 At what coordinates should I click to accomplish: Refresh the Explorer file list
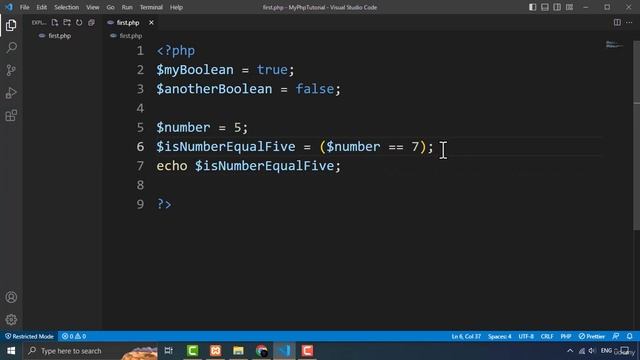[79, 22]
